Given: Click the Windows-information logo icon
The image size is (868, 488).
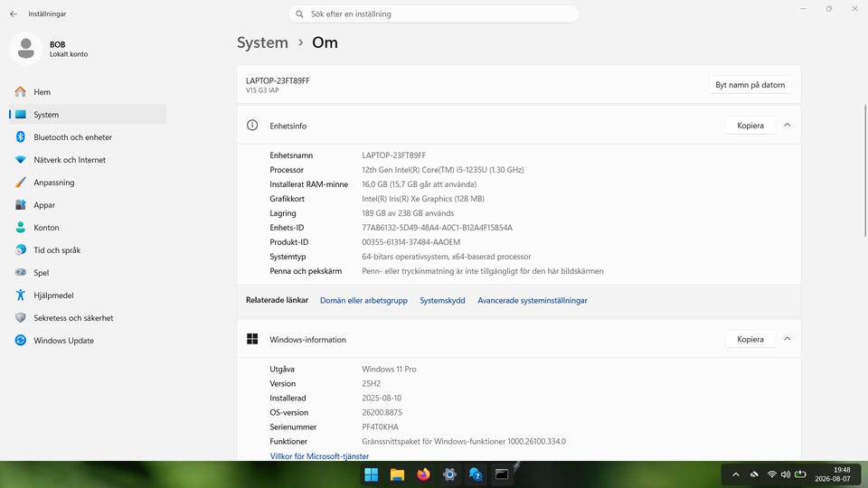Looking at the screenshot, I should (x=252, y=339).
